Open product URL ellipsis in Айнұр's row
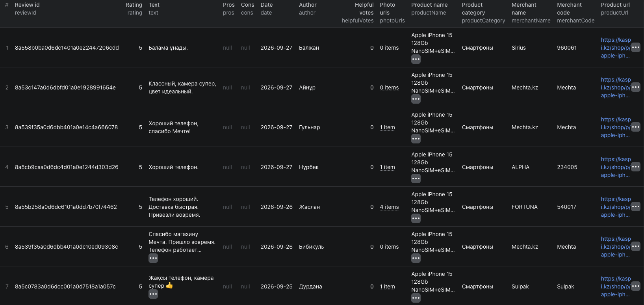 pos(636,87)
